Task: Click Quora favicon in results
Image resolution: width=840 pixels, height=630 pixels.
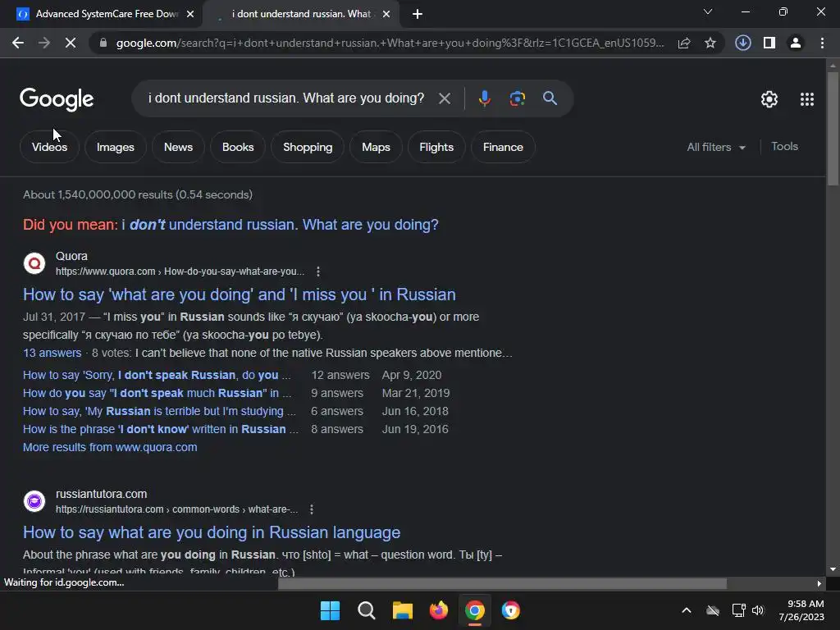Action: (x=34, y=263)
